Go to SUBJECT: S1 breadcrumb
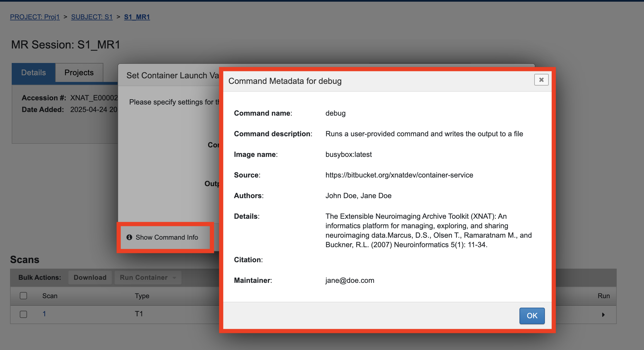Image resolution: width=644 pixels, height=350 pixels. [92, 17]
